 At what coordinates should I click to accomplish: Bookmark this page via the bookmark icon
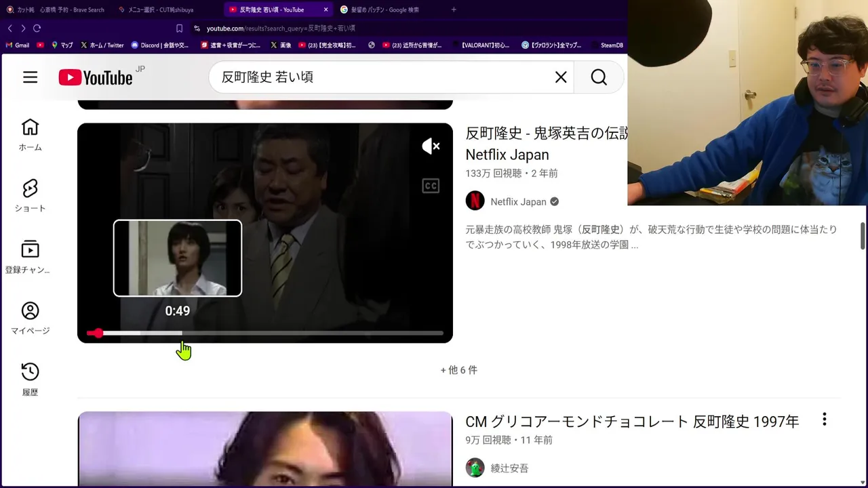point(179,28)
